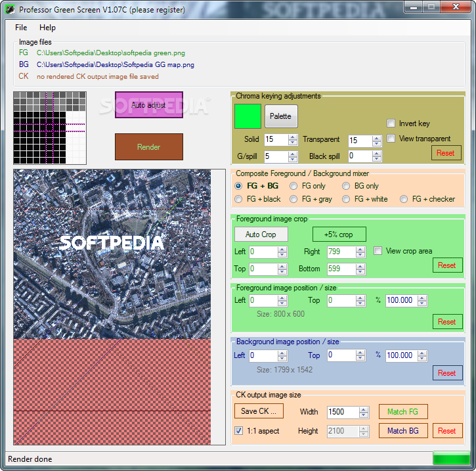Open the File menu

click(21, 28)
